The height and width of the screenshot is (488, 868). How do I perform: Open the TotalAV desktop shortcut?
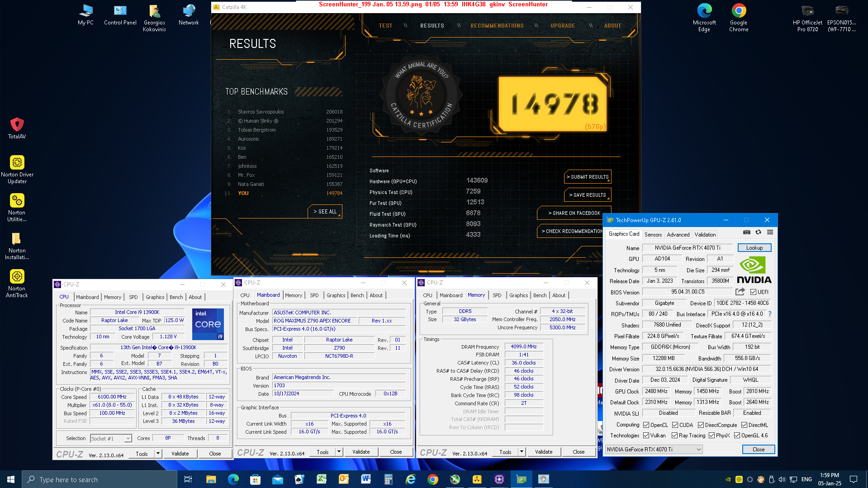(17, 128)
